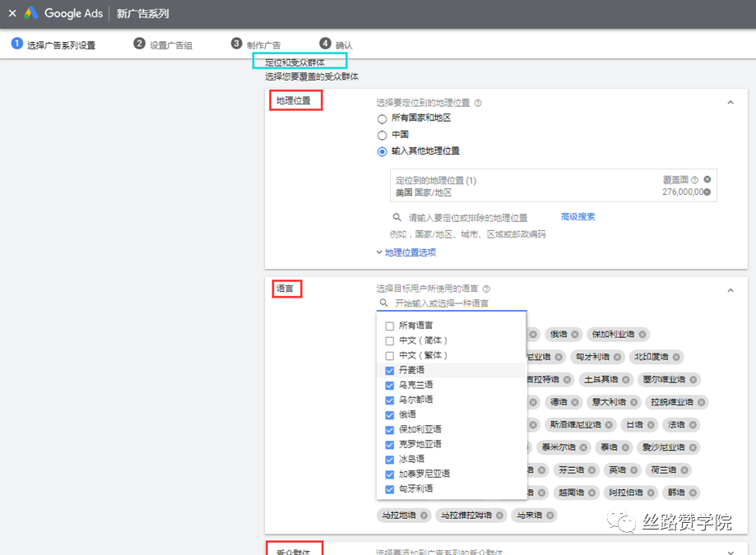
Task: Enable the 中文（简体） language checkbox
Action: click(x=389, y=341)
